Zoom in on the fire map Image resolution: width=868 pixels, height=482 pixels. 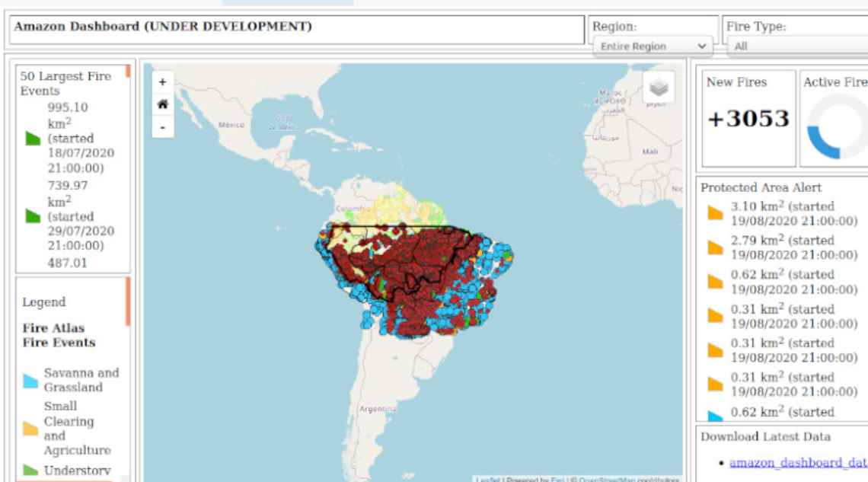click(x=162, y=82)
